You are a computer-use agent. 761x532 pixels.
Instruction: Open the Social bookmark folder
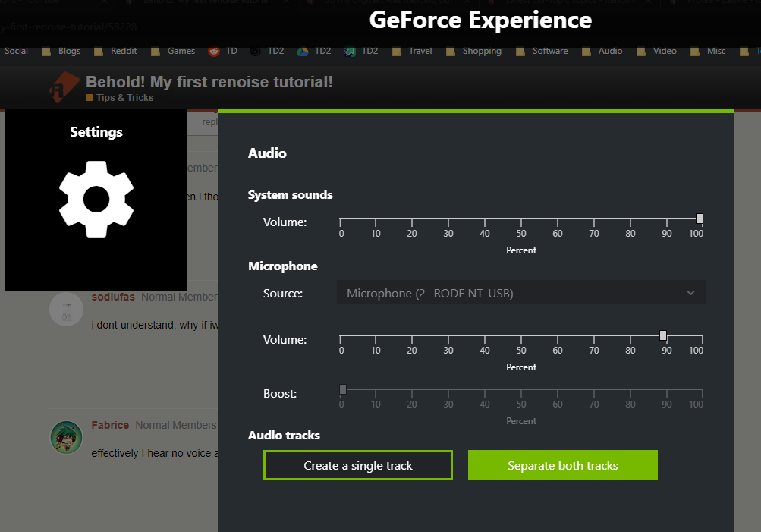click(14, 51)
